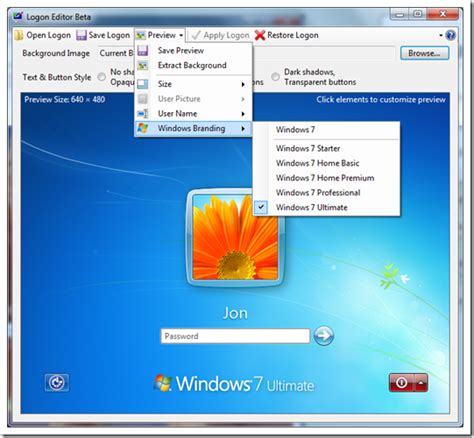Open the Size menu entry
474x438 pixels.
[x=193, y=84]
